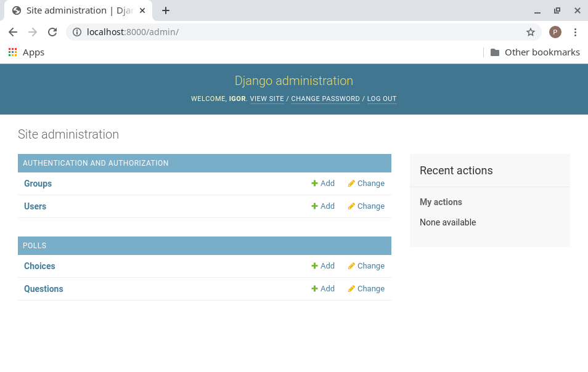Add a new Group
The image size is (588, 372).
323,184
